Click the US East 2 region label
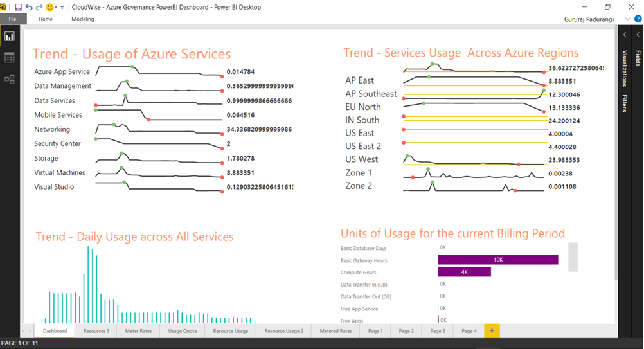The height and width of the screenshot is (349, 644). (x=363, y=146)
